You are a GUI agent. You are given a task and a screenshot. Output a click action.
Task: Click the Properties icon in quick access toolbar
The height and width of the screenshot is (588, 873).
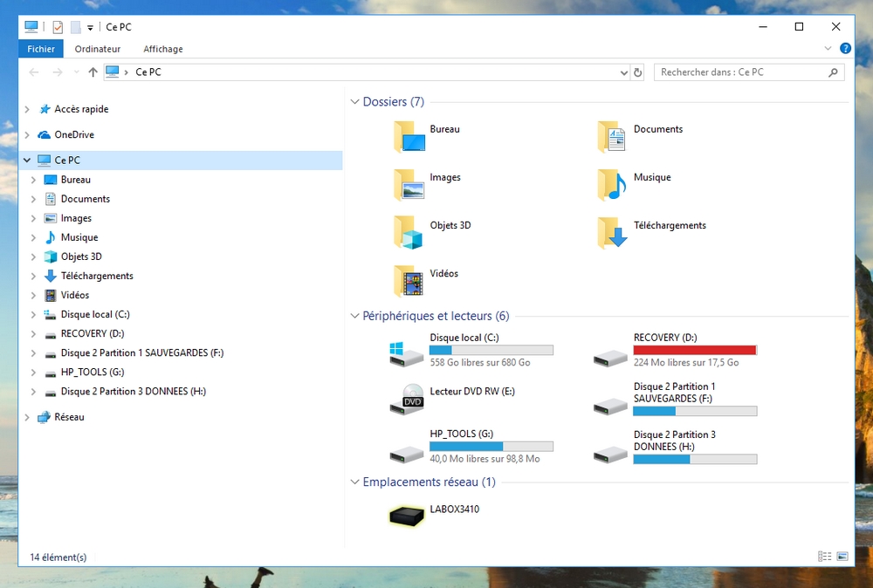(x=58, y=27)
